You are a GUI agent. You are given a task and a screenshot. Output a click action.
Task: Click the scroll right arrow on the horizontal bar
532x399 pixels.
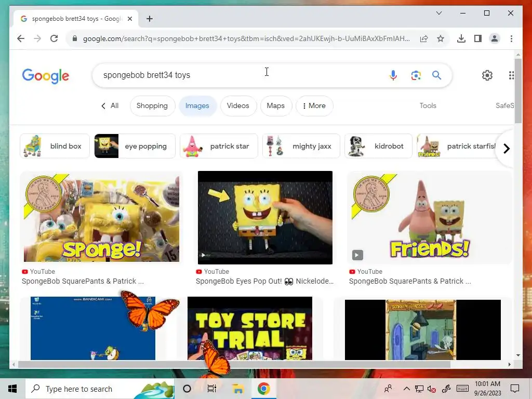pos(509,364)
